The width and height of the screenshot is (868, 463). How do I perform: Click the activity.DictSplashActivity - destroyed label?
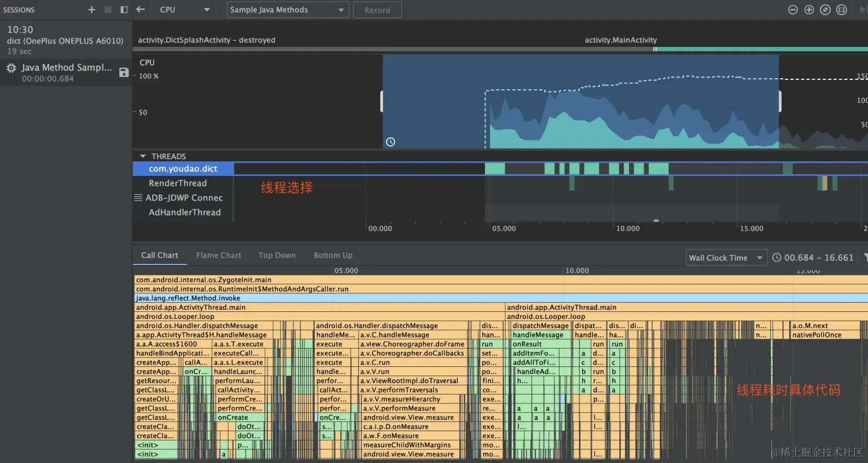(x=207, y=40)
